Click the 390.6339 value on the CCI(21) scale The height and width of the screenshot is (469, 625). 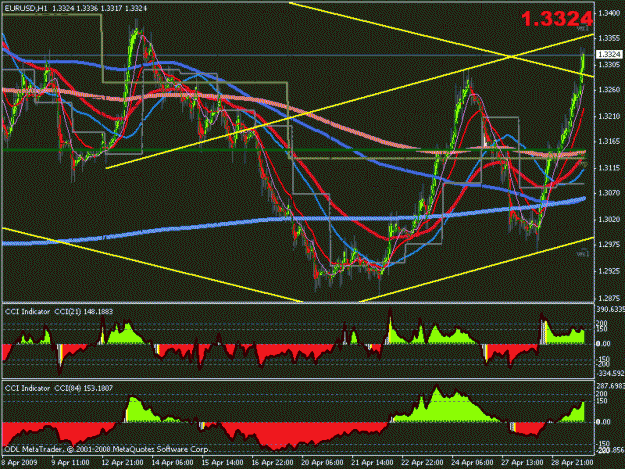(x=610, y=310)
